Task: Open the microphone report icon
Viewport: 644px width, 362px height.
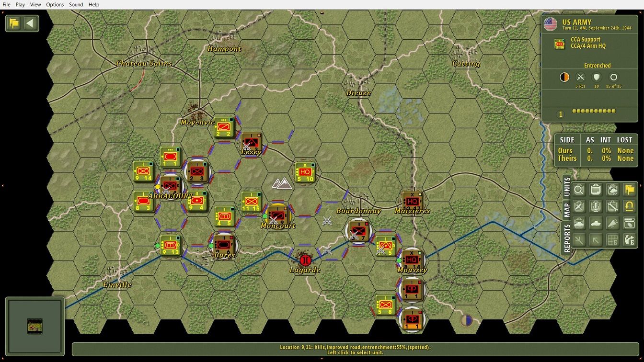Action: click(x=596, y=207)
